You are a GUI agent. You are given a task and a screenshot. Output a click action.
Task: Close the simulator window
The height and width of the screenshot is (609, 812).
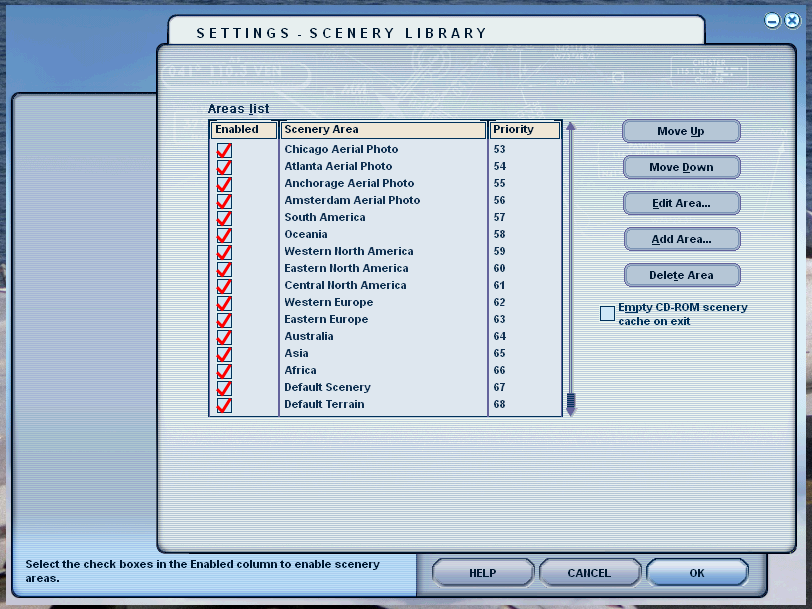point(792,21)
